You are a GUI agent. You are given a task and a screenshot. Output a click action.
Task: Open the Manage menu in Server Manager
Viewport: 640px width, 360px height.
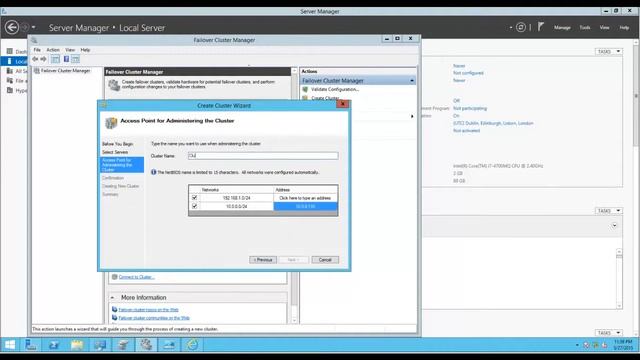[562, 27]
